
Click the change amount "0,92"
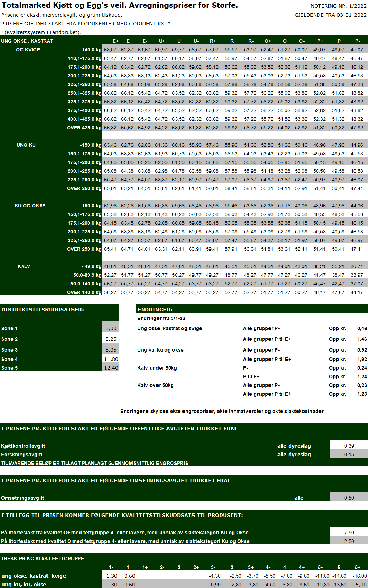[x=362, y=350]
